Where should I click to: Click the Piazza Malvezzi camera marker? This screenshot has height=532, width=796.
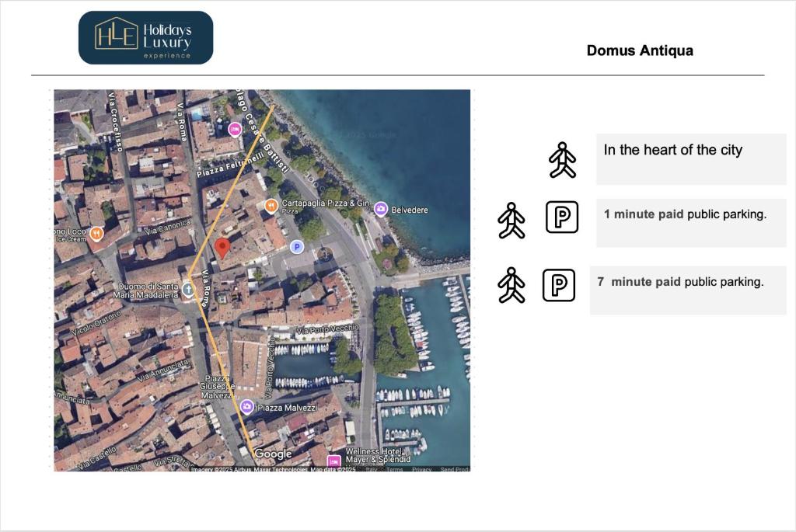tap(247, 407)
